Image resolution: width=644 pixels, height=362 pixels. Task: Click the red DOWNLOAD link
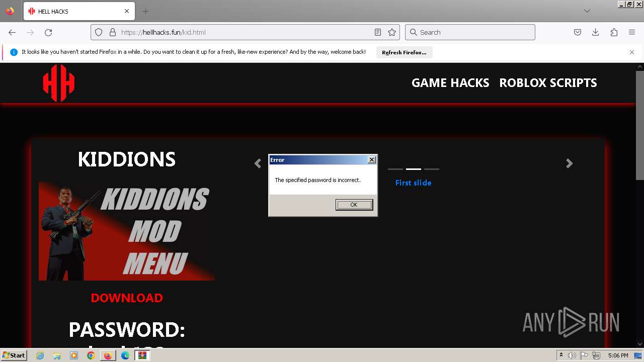pos(127,298)
